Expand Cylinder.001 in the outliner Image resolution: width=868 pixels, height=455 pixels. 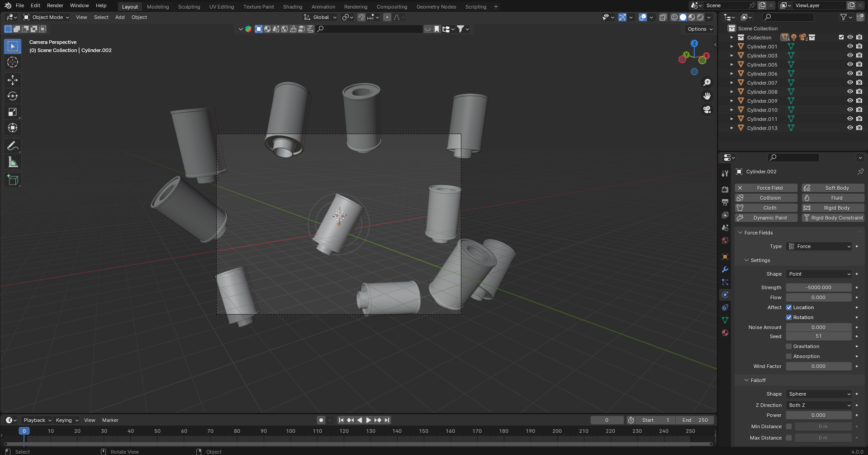[732, 46]
